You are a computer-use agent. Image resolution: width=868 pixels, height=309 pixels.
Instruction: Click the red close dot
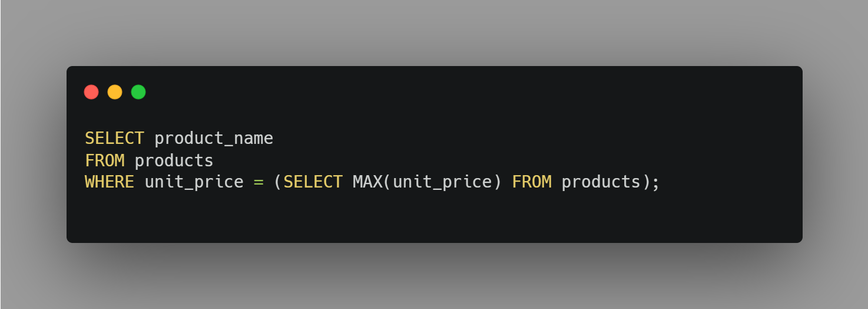[x=91, y=92]
